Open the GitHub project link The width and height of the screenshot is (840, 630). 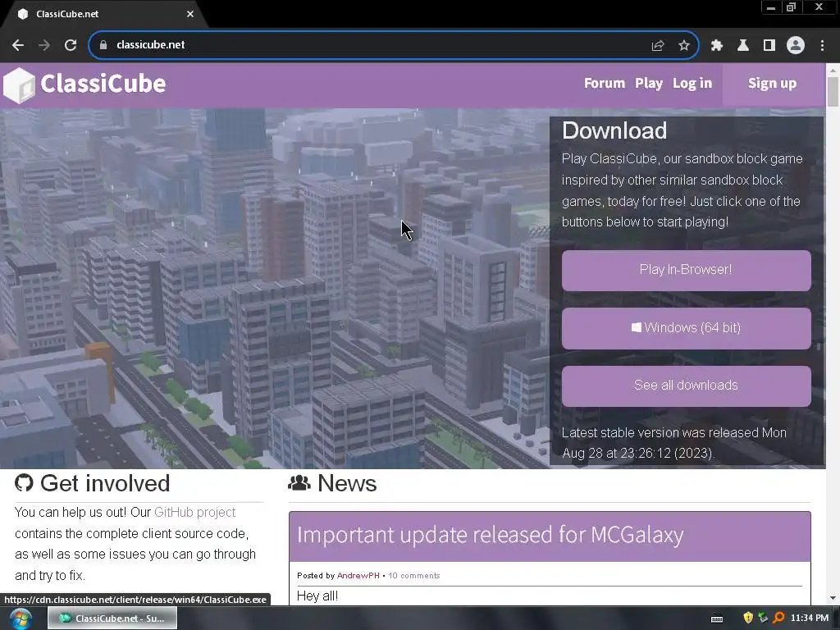coord(195,512)
